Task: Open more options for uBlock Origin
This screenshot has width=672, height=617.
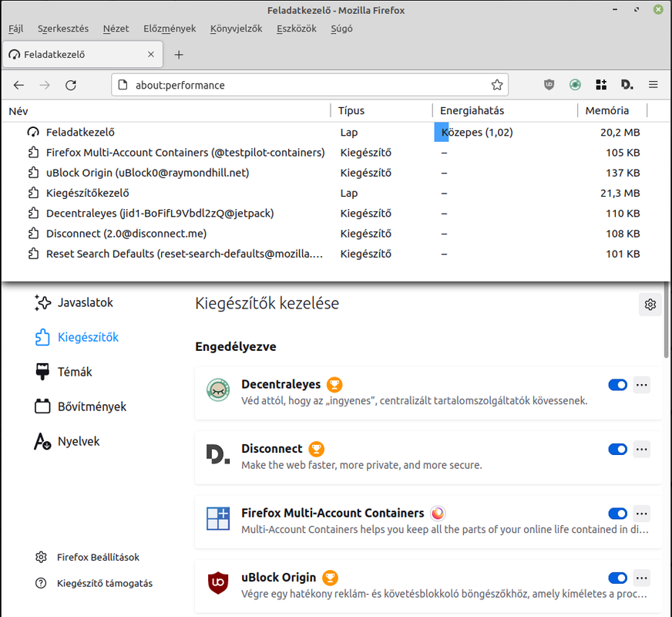Action: click(x=642, y=578)
